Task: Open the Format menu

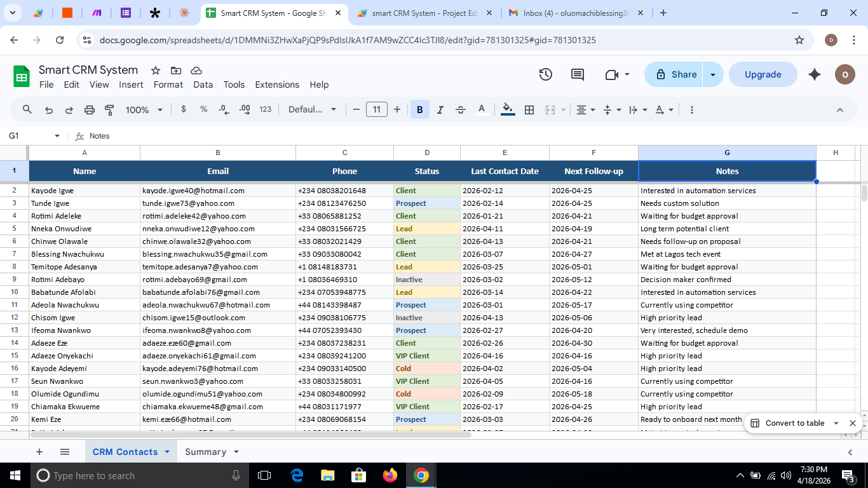Action: click(x=168, y=85)
